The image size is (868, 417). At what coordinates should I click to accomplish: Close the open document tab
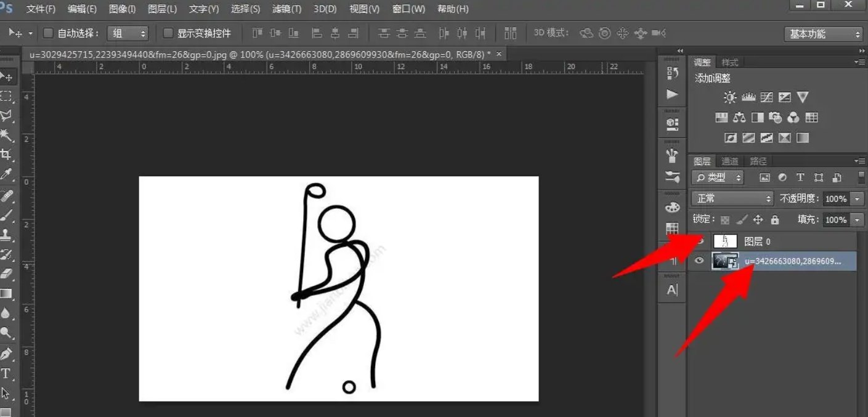pos(499,54)
